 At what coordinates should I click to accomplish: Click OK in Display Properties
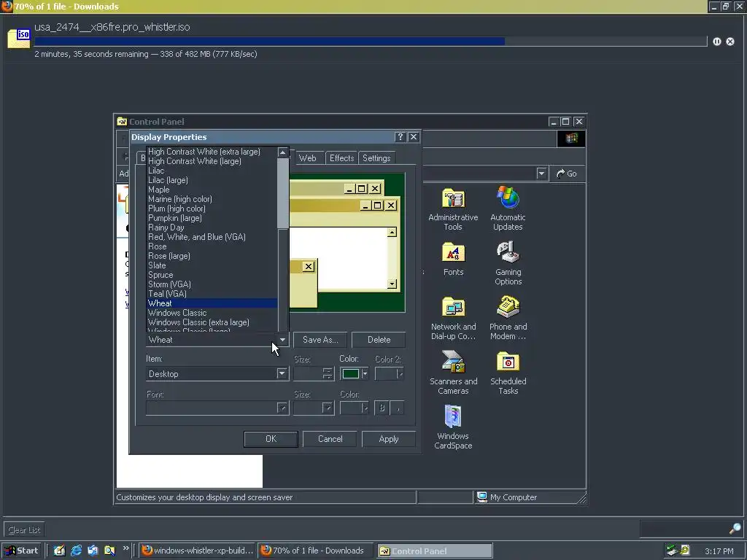click(271, 439)
